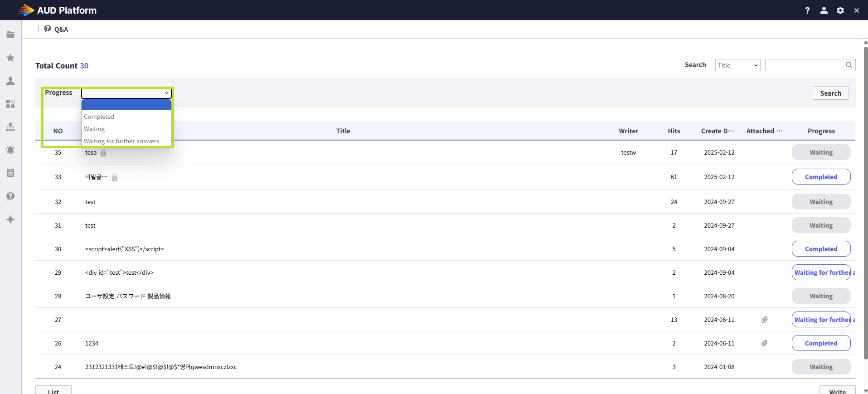The width and height of the screenshot is (868, 394).
Task: Click the Progress column header
Action: pyautogui.click(x=821, y=131)
